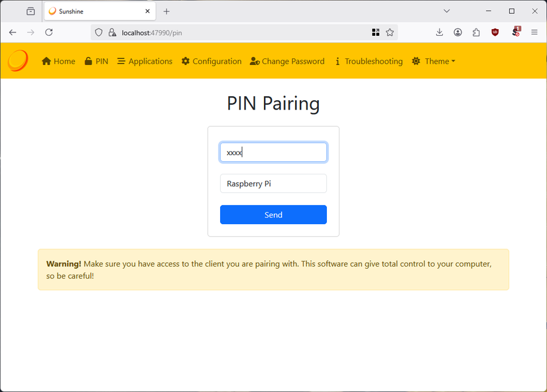The width and height of the screenshot is (547, 392).
Task: Click the Firefox account icon
Action: pos(457,32)
